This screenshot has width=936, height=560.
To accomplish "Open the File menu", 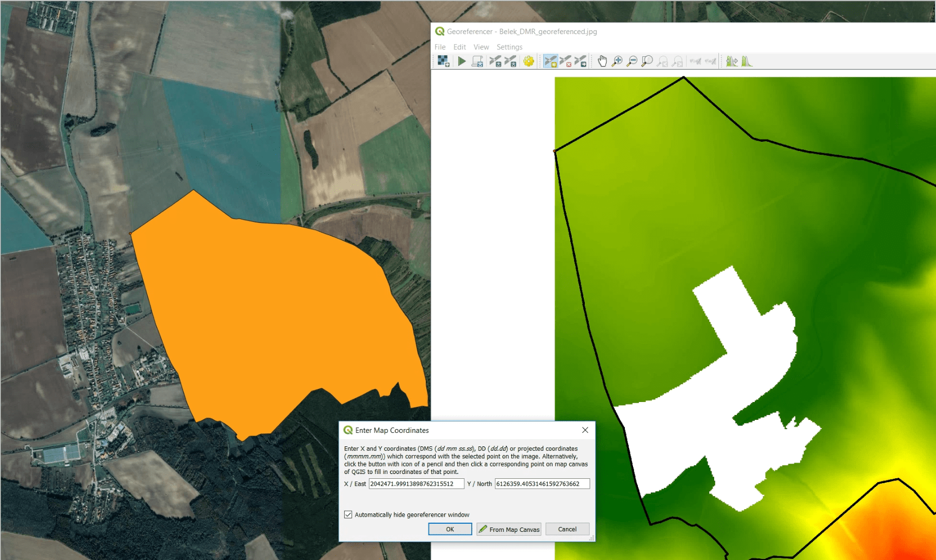I will [440, 47].
